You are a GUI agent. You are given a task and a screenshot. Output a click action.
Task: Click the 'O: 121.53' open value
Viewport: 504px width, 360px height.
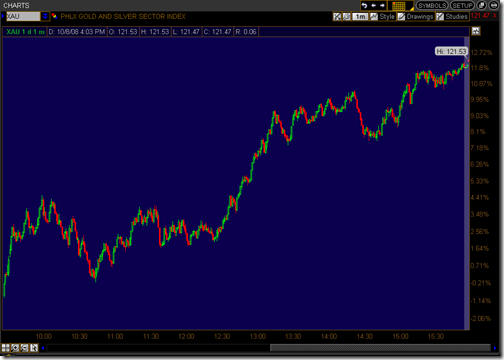coord(123,32)
